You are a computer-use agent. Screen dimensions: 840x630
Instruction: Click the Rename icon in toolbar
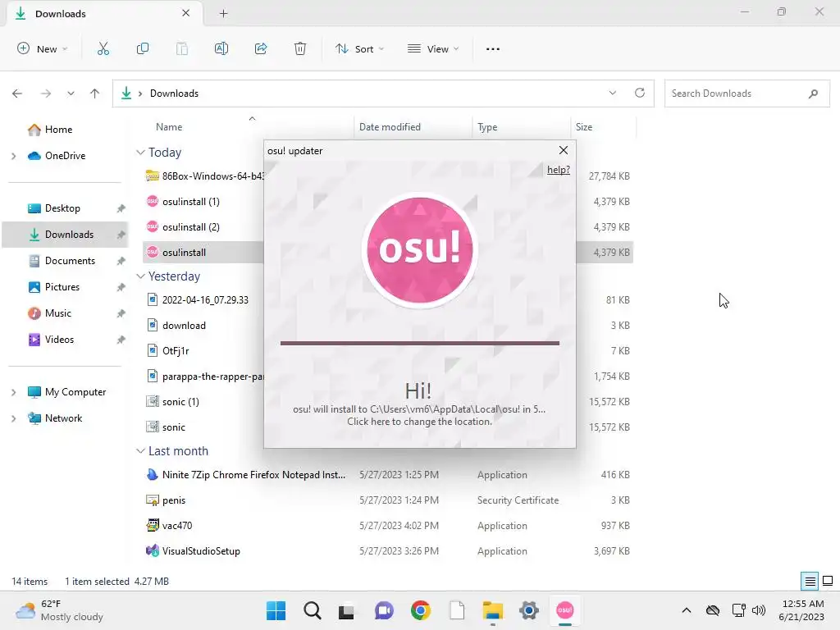[x=221, y=48]
